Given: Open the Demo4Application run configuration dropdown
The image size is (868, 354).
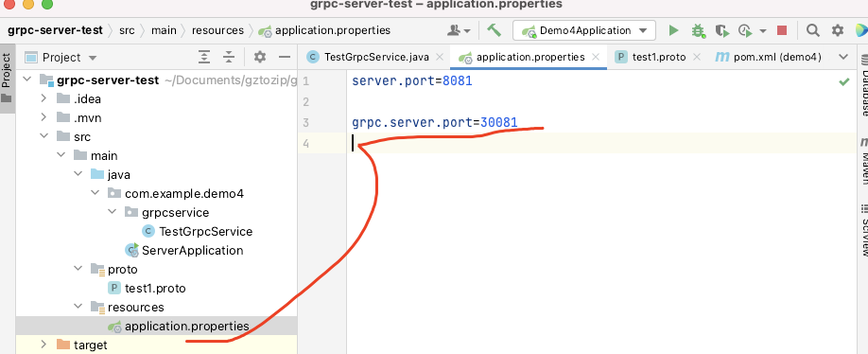Looking at the screenshot, I should (x=584, y=30).
